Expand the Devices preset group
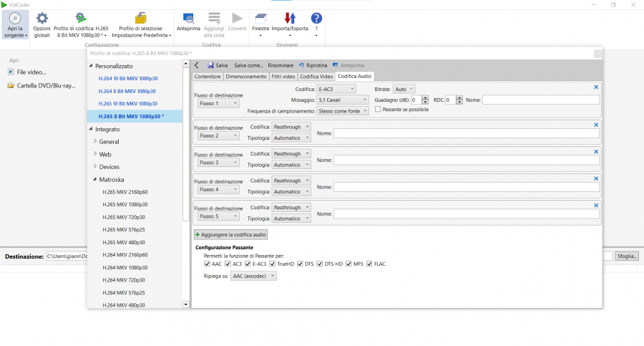Image resolution: width=644 pixels, height=346 pixels. [x=95, y=167]
